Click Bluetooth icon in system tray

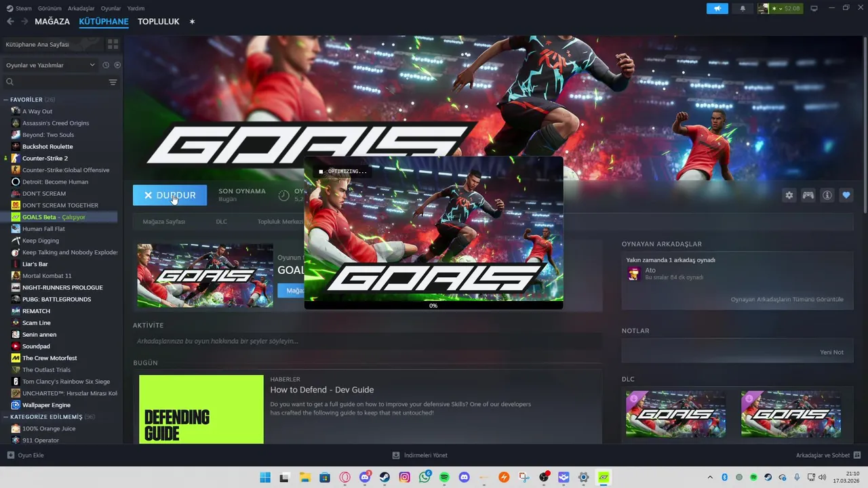click(x=724, y=477)
